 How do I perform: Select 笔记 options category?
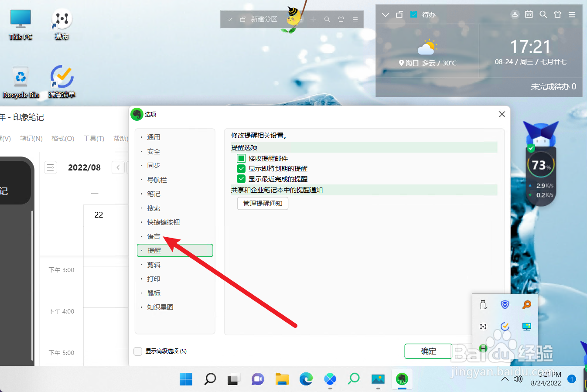click(175, 194)
